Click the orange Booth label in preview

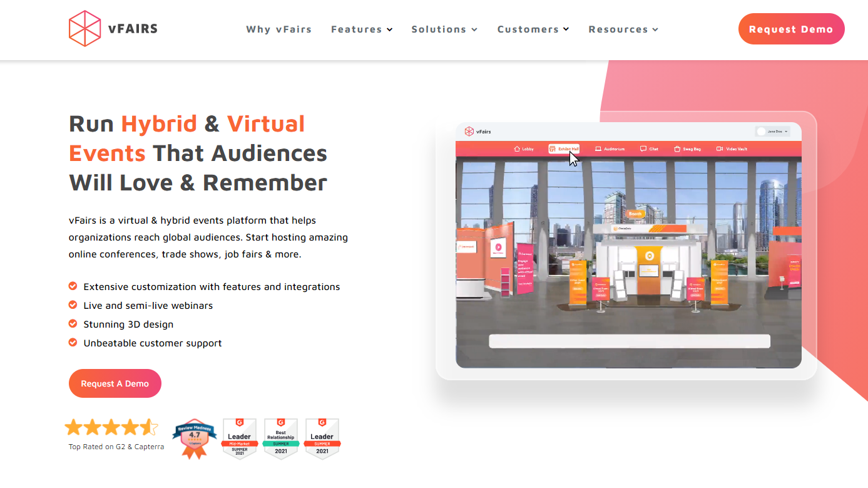coord(635,214)
